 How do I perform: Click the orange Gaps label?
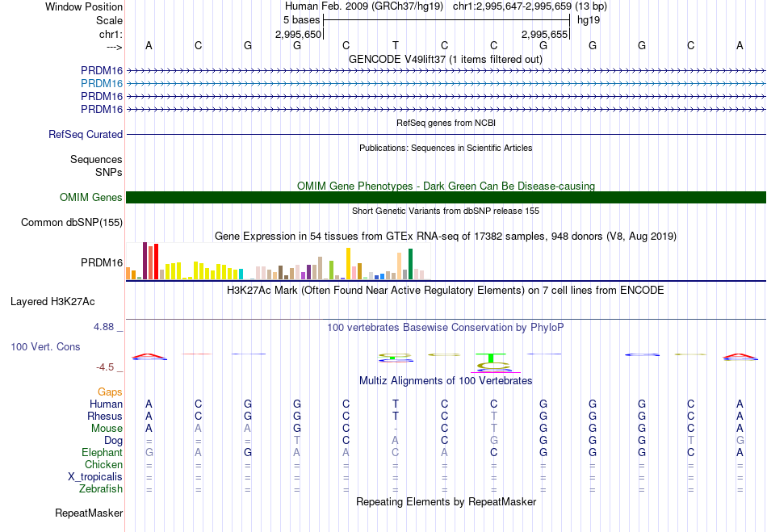(110, 392)
